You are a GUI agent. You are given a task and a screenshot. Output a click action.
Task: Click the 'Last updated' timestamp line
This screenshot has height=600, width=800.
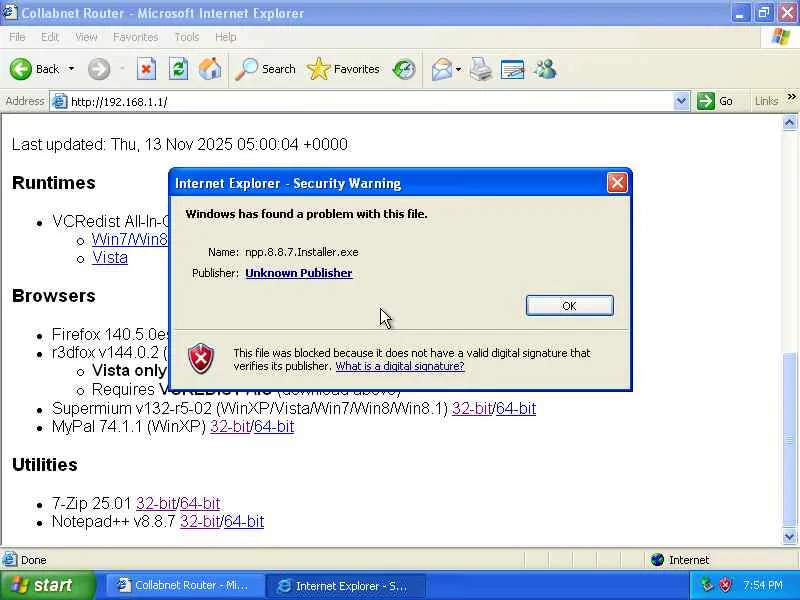[x=180, y=144]
